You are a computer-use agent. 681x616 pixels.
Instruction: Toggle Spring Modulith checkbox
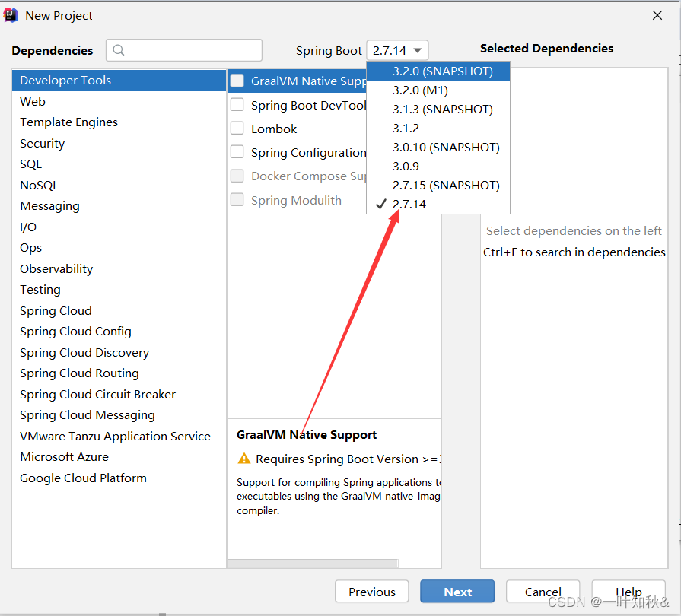click(x=237, y=200)
